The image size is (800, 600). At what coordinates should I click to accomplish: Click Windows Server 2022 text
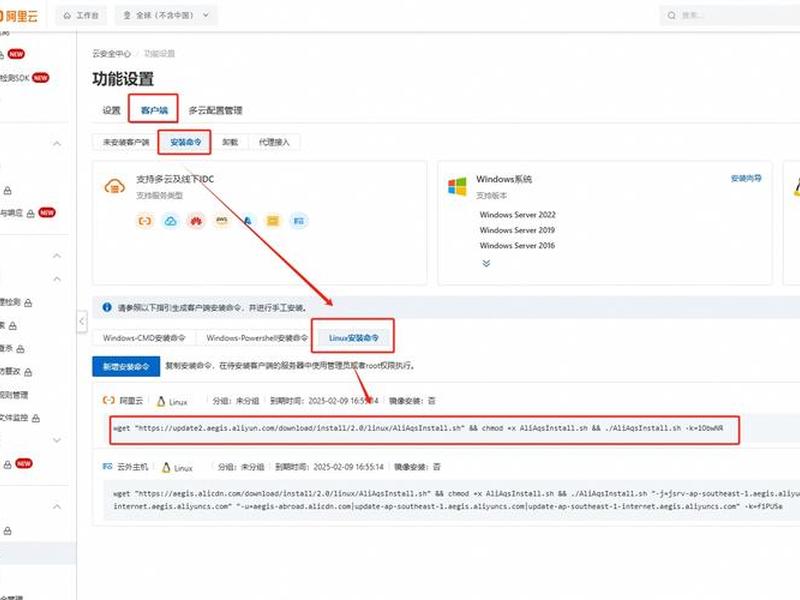(x=517, y=215)
